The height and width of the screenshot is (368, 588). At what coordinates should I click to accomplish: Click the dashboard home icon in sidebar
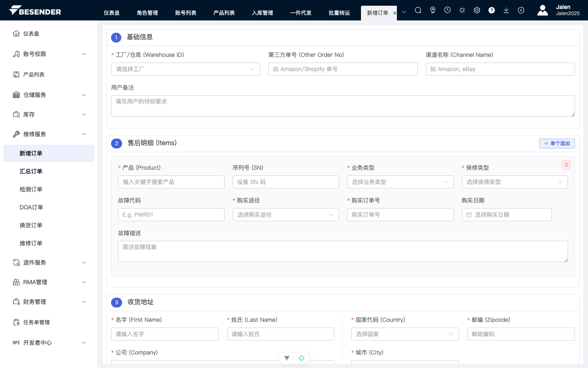tap(16, 34)
